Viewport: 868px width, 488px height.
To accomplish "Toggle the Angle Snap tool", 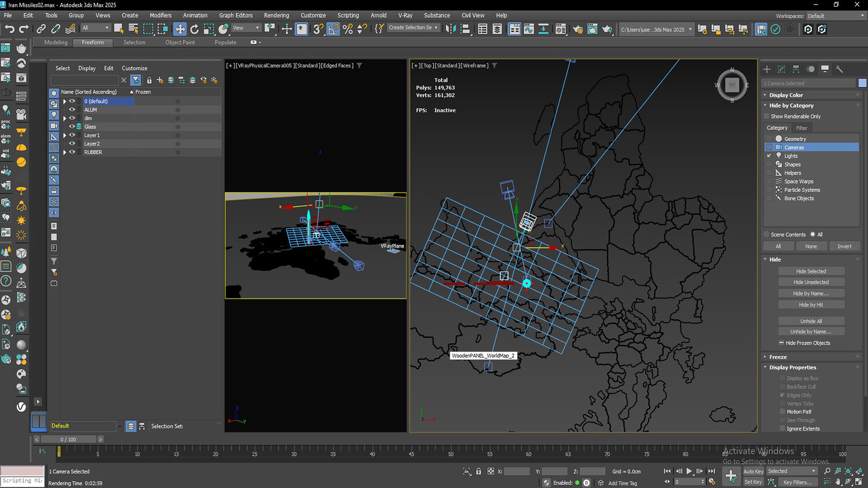I will [x=333, y=29].
